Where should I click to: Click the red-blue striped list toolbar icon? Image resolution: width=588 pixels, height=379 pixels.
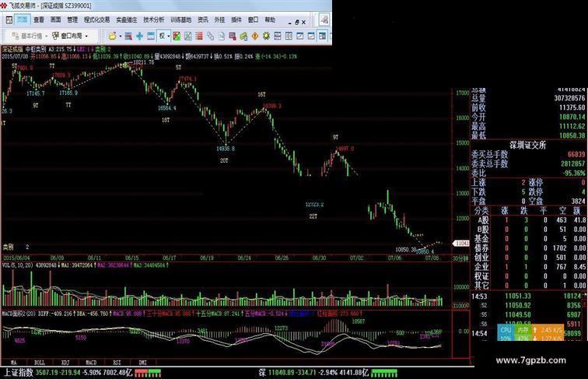(128, 36)
